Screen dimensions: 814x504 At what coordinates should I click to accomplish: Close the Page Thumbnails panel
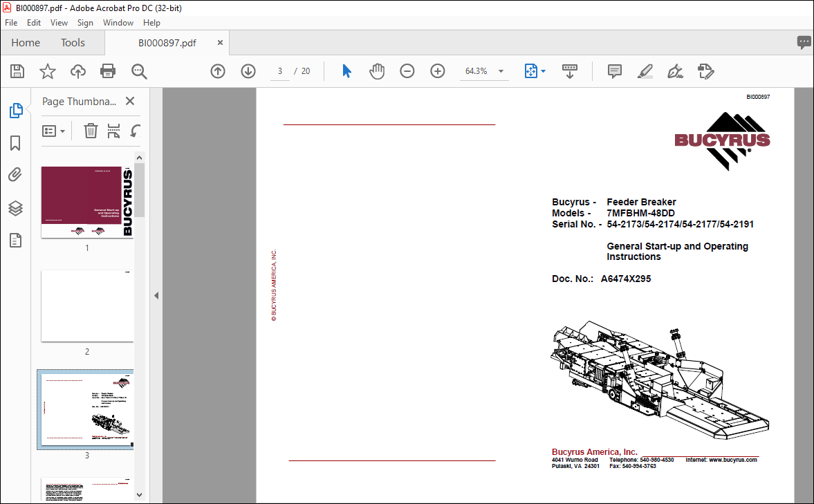point(130,101)
